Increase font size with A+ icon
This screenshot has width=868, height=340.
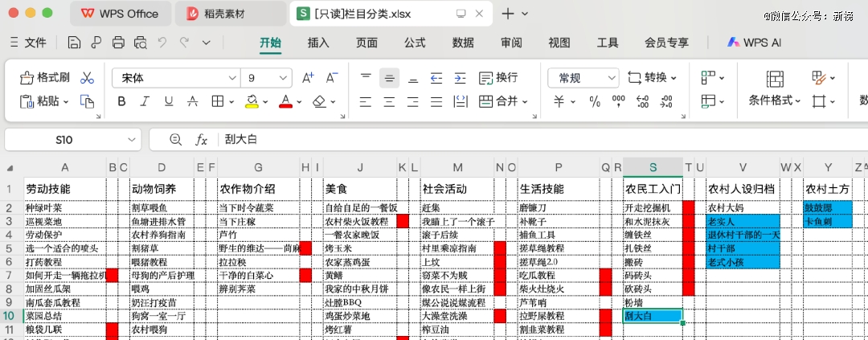click(308, 78)
